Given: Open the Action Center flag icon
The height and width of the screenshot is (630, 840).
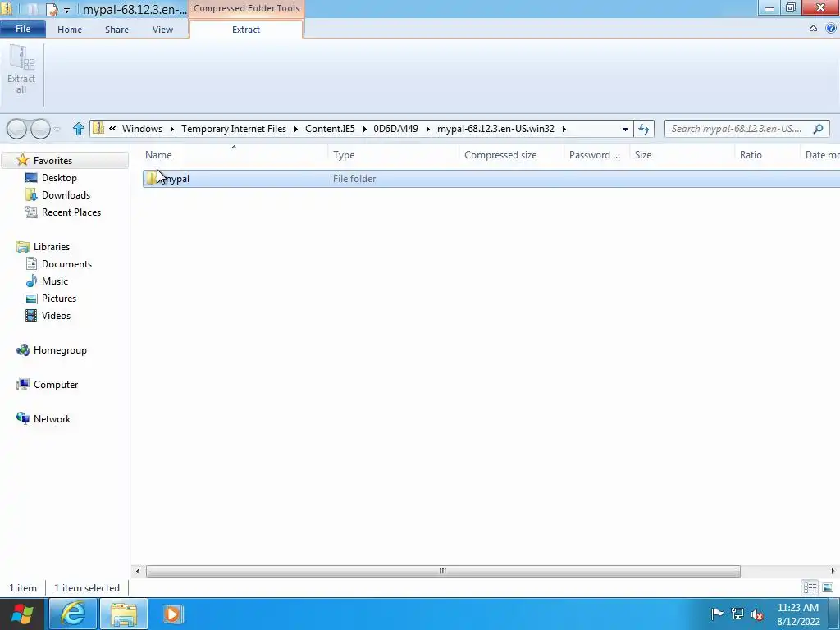Looking at the screenshot, I should click(x=717, y=614).
